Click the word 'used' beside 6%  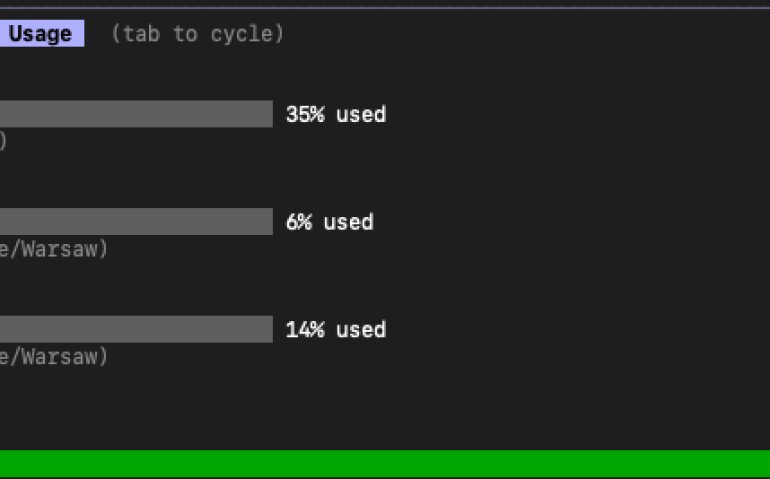[348, 222]
